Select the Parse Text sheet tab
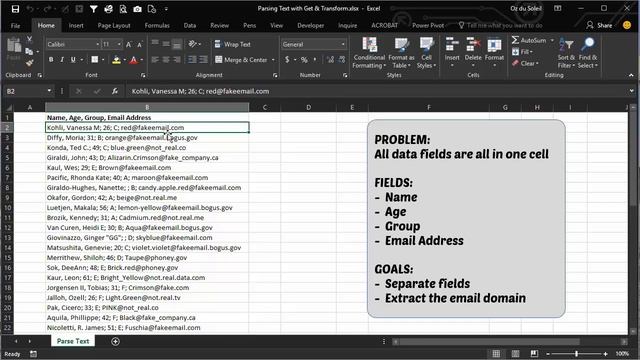 click(73, 341)
